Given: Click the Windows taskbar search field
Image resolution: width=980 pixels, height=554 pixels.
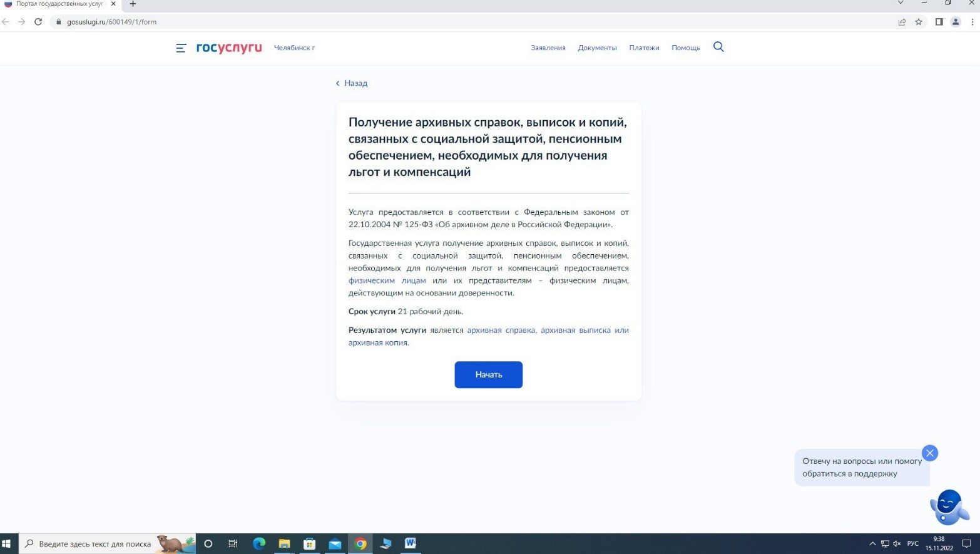Looking at the screenshot, I should pyautogui.click(x=95, y=544).
